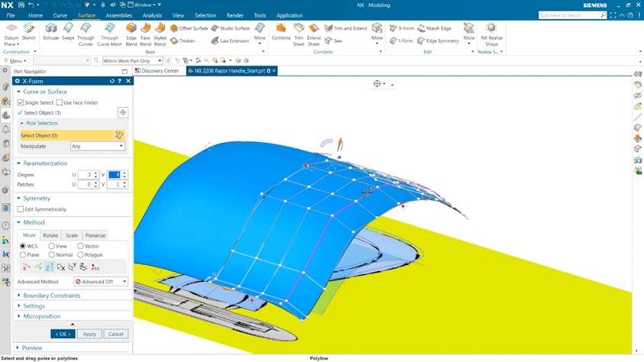Choose the Sew tool
644x362 pixels.
click(333, 40)
